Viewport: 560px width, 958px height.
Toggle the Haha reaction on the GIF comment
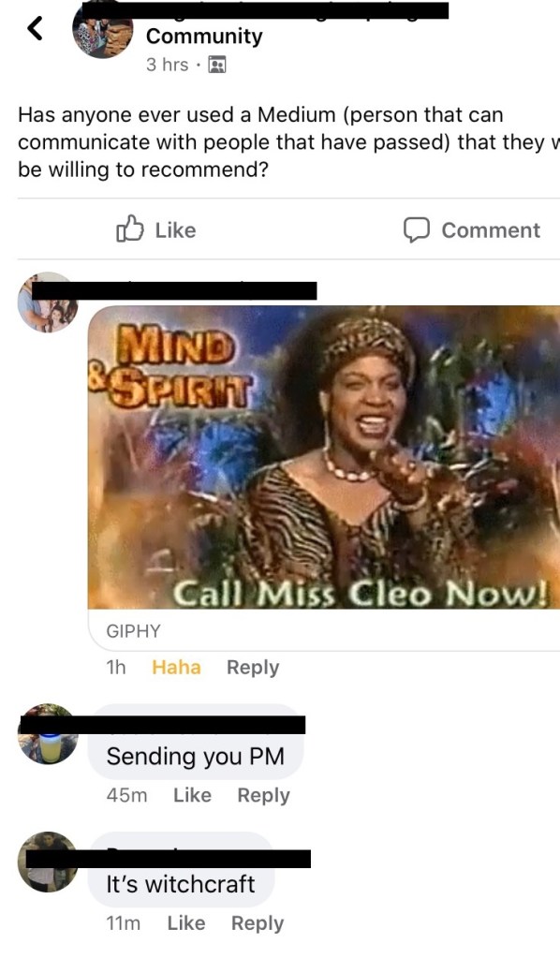[x=176, y=667]
